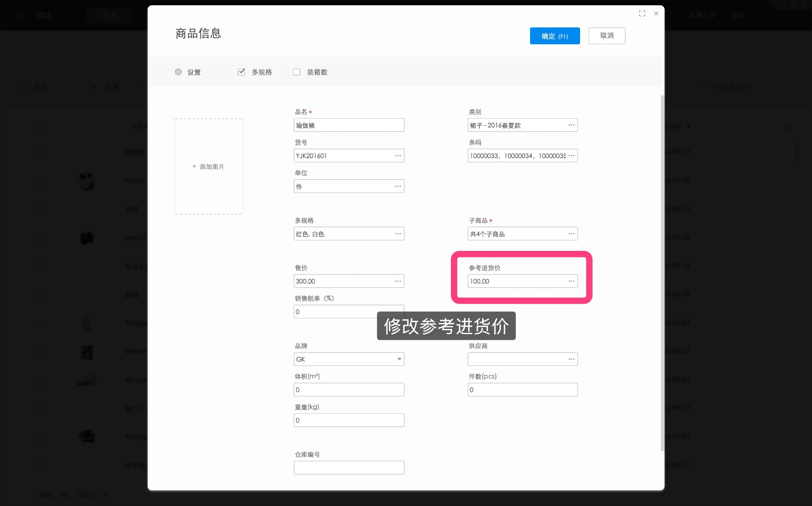Viewport: 812px width, 506px height.
Task: Click the 类别 value 裙子 - 2016春夏款
Action: (x=495, y=125)
